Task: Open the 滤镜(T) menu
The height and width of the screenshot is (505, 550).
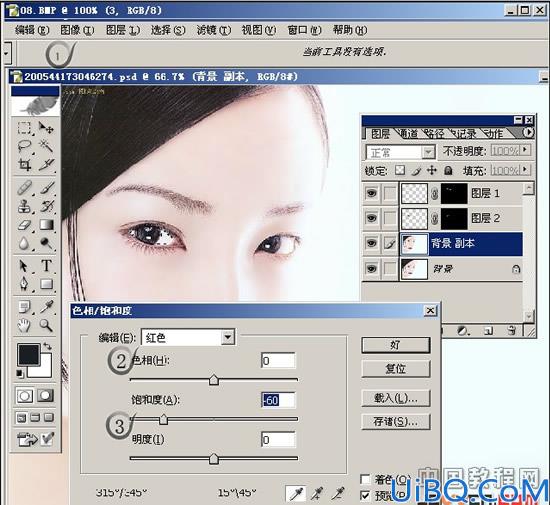Action: [214, 31]
